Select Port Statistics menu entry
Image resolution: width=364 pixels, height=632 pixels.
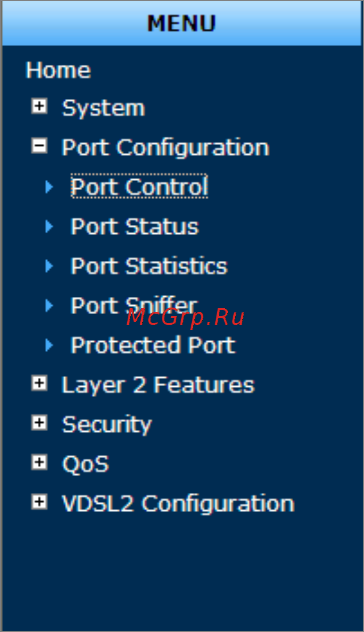149,266
